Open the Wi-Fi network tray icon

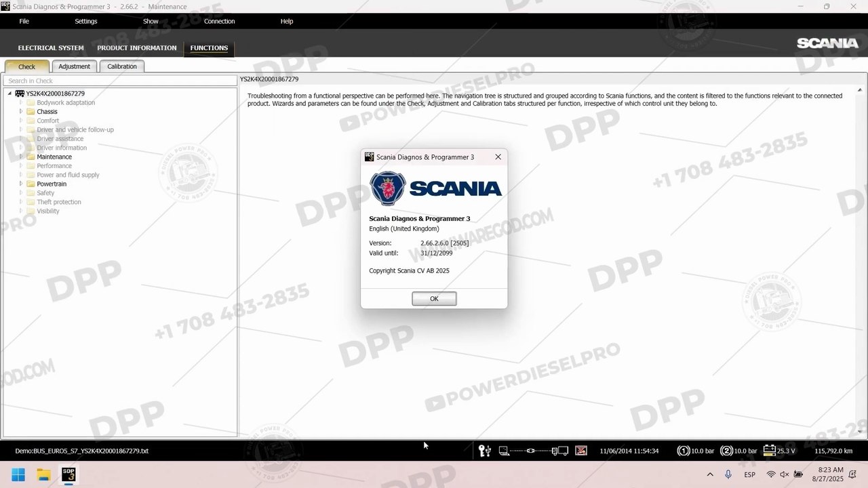click(x=770, y=474)
